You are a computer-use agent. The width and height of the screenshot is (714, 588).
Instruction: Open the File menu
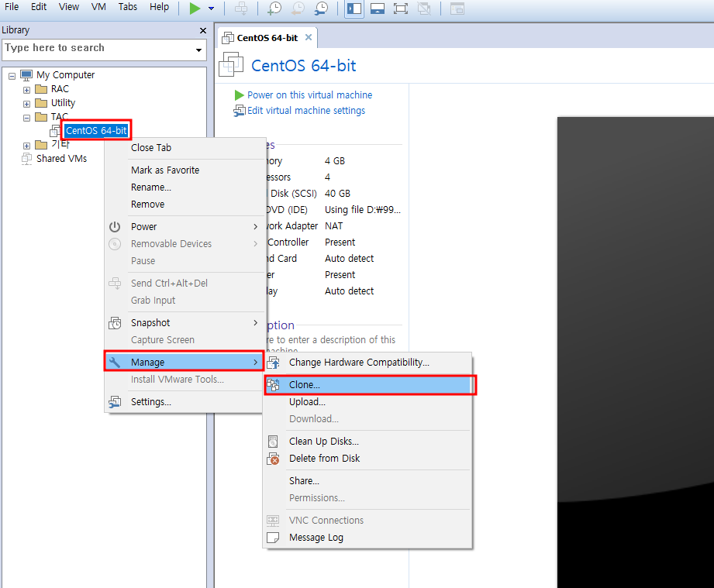pyautogui.click(x=12, y=7)
